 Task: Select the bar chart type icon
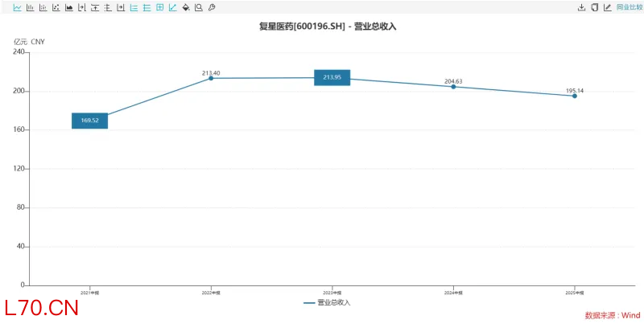[x=30, y=7]
